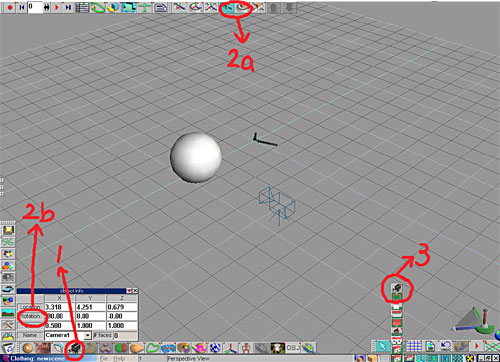Click the X location field showing 3.318

coord(60,307)
